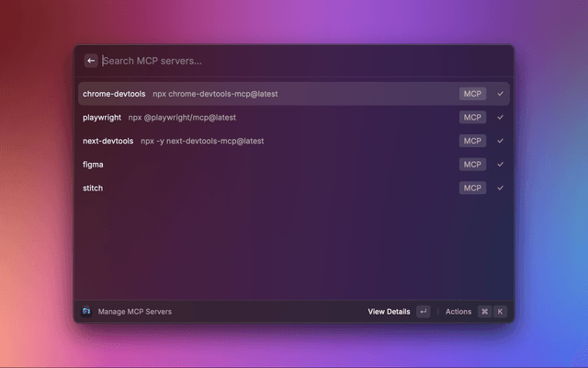Toggle the playwright server checkmark
The image size is (588, 368).
coord(501,118)
